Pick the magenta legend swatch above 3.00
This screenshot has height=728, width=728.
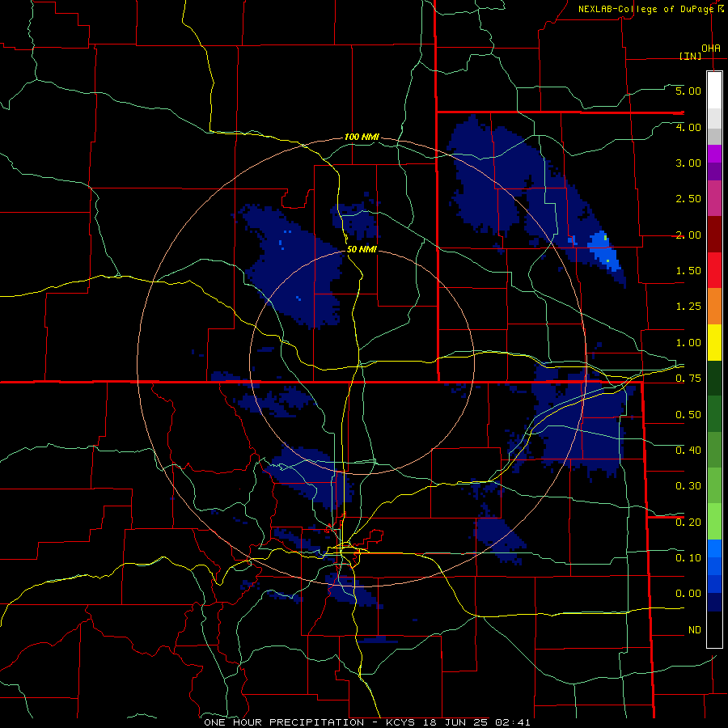[714, 154]
